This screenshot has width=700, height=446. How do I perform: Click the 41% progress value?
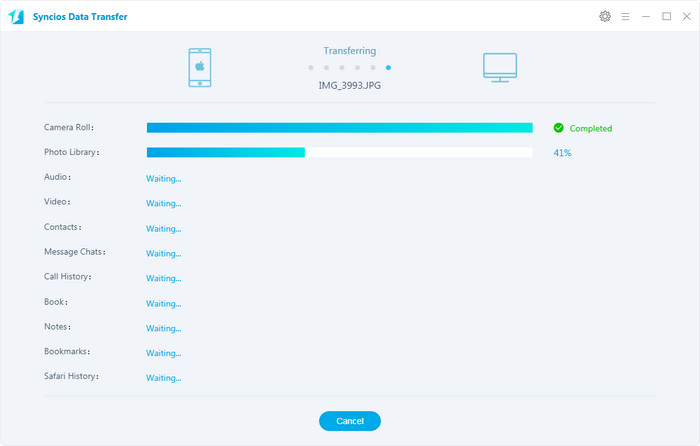[x=562, y=153]
